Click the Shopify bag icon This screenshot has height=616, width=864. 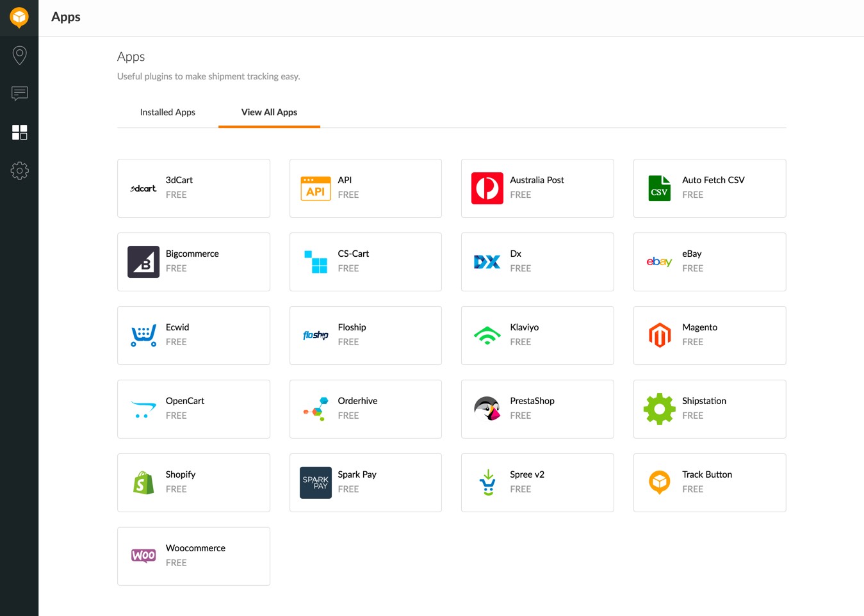coord(143,483)
